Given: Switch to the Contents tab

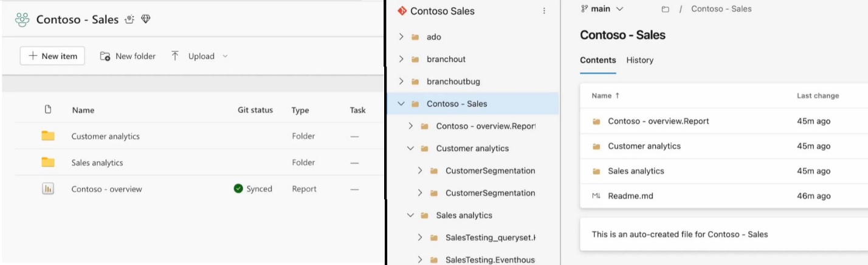Looking at the screenshot, I should [598, 60].
